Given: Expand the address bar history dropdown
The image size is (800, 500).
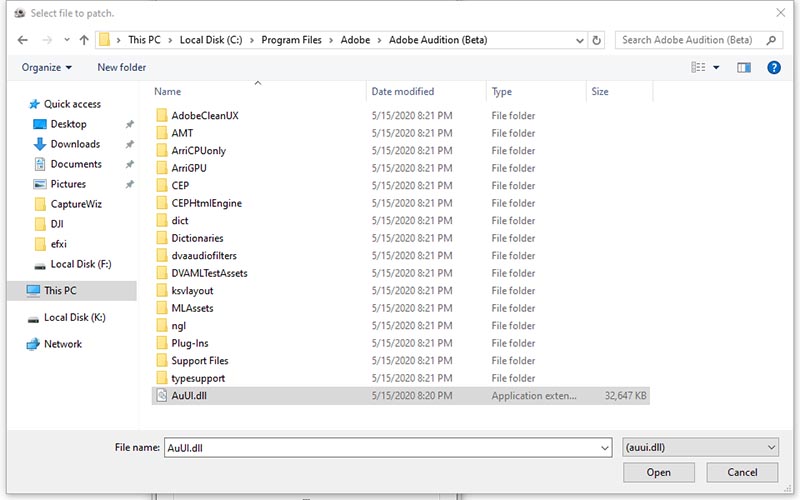Looking at the screenshot, I should click(x=580, y=40).
